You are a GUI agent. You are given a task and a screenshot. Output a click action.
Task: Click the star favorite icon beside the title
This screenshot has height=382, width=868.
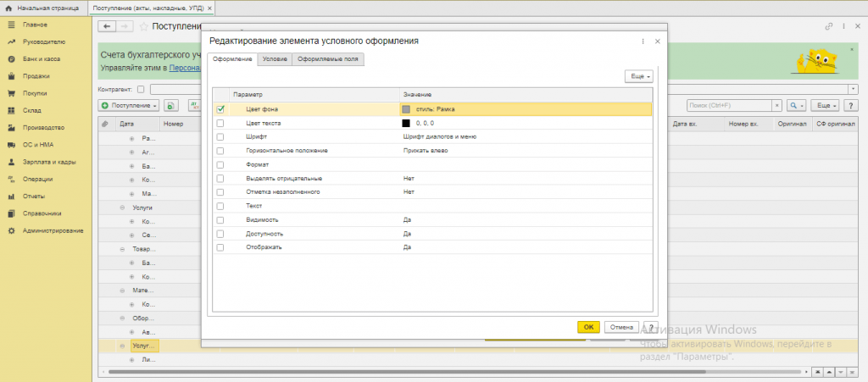pyautogui.click(x=143, y=26)
